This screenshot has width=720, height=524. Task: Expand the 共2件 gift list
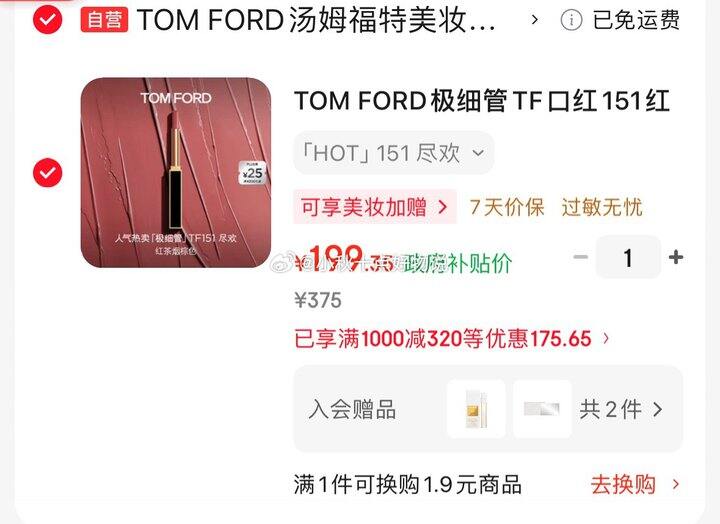621,409
